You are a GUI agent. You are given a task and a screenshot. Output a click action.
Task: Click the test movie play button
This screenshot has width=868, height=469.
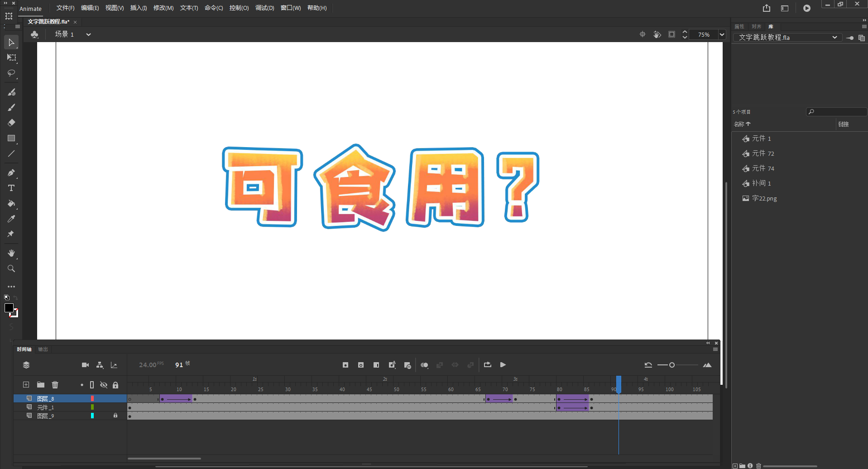807,8
